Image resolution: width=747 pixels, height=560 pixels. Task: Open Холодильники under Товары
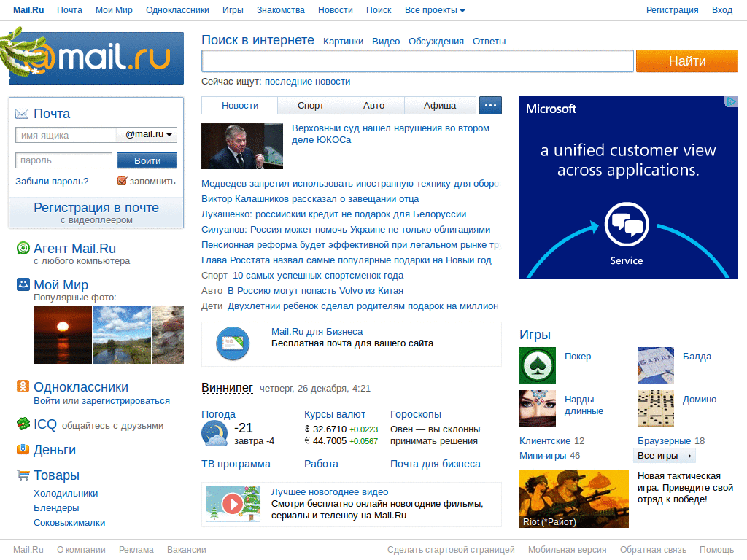(66, 494)
